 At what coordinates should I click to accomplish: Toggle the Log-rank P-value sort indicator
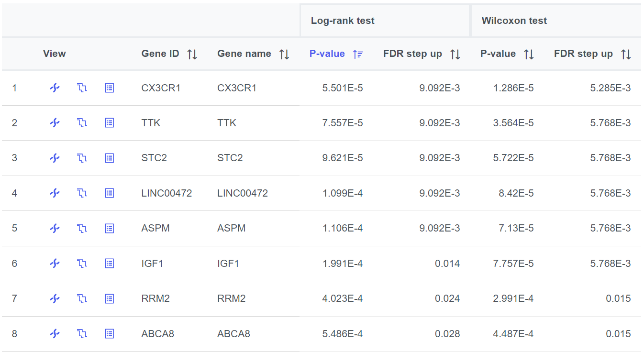pyautogui.click(x=358, y=54)
